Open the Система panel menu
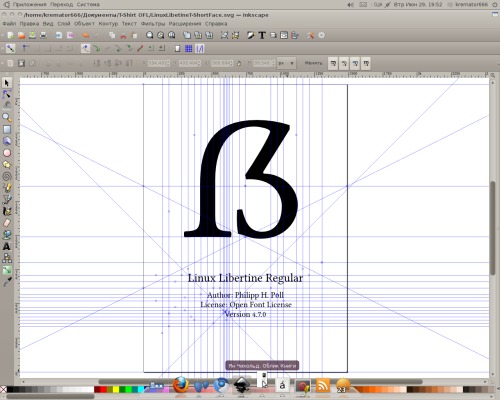This screenshot has width=500, height=400. [88, 5]
